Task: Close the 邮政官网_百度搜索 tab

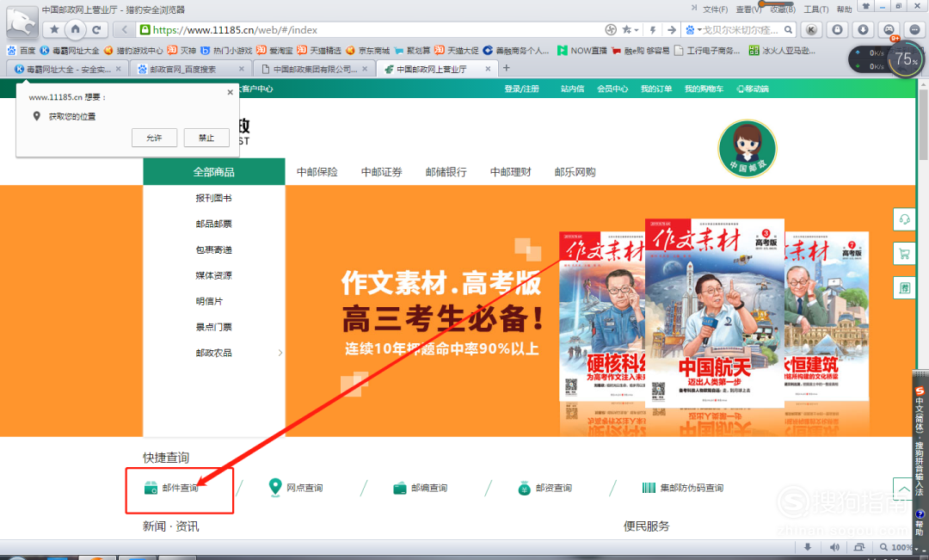Action: (x=241, y=69)
